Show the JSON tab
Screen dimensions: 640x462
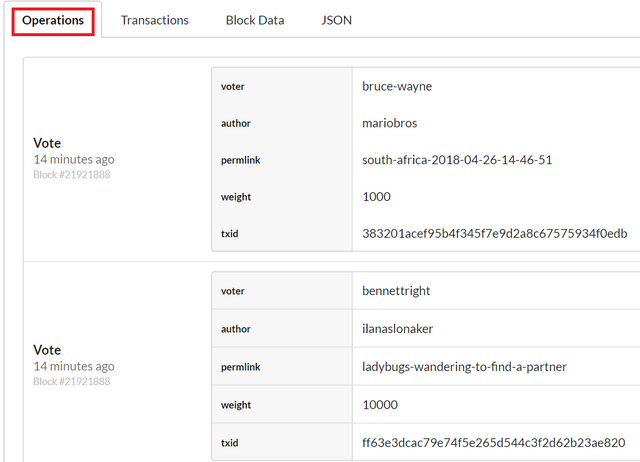[x=337, y=20]
